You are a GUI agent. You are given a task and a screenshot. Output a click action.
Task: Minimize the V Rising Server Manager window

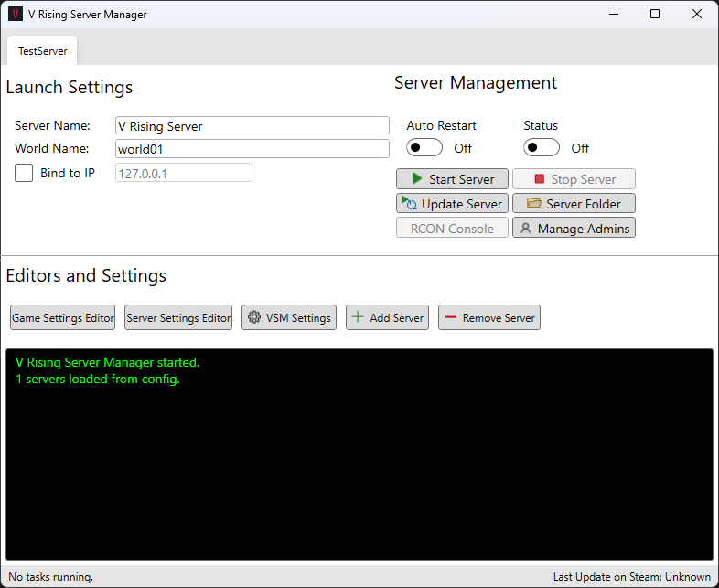click(x=614, y=15)
